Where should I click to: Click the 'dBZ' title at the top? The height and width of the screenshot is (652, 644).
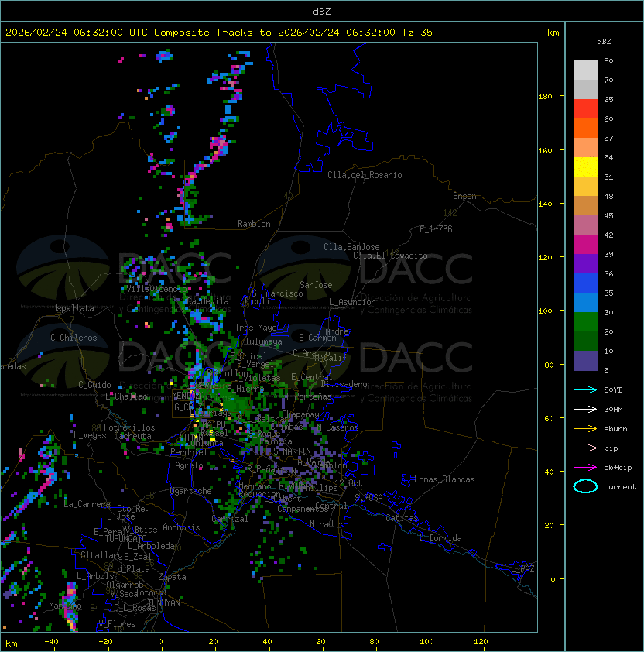[x=322, y=11]
